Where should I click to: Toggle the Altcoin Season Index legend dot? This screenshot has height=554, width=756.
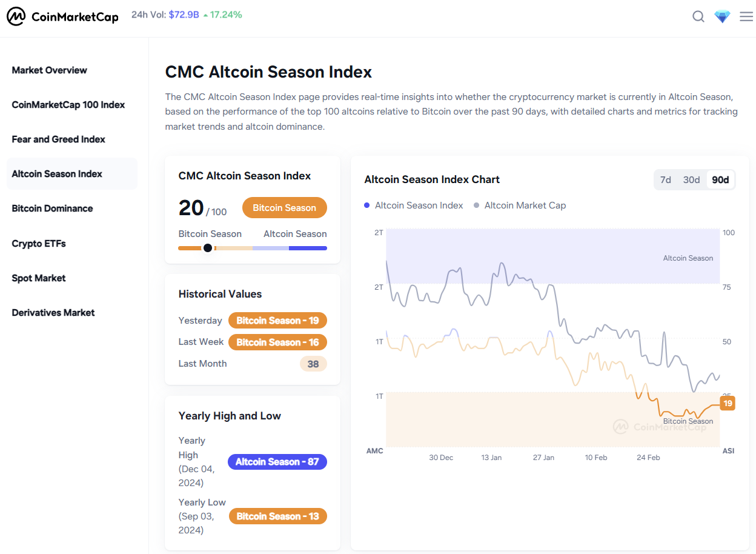pyautogui.click(x=367, y=205)
